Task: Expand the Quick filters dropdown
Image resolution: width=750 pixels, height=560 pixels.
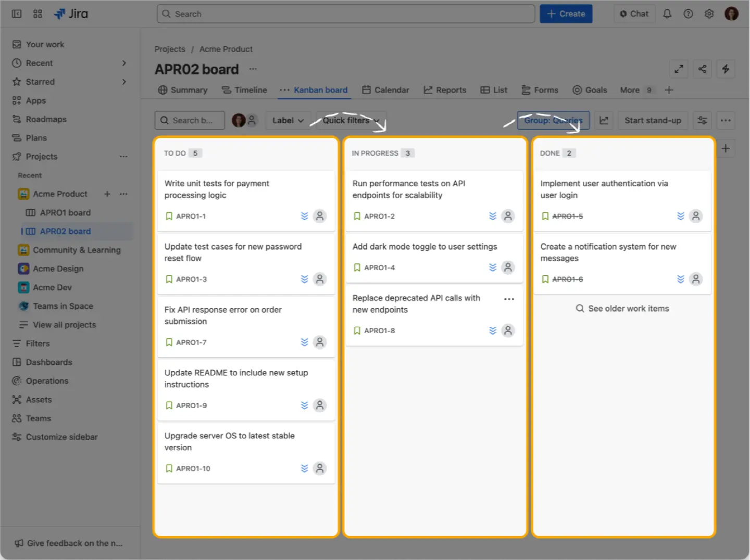Action: (x=351, y=120)
